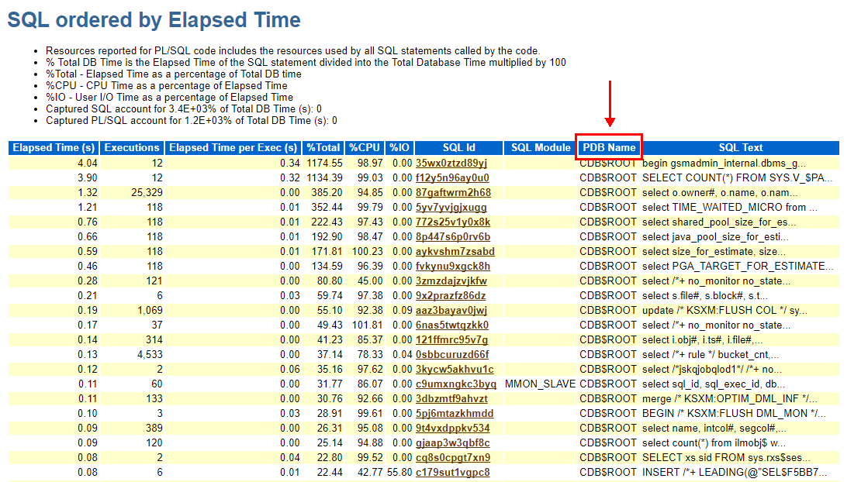Select the 1174.55 %Total value
This screenshot has height=482, width=868.
(x=326, y=163)
